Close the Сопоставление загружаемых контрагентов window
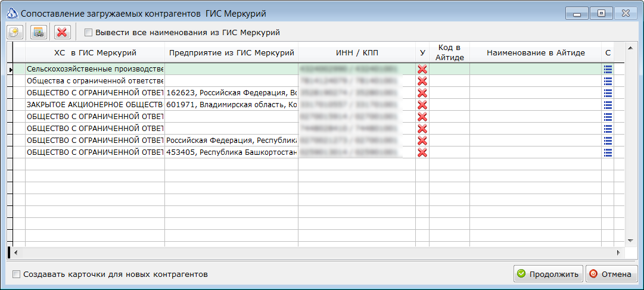Viewport: 644px width, 290px height. click(626, 14)
